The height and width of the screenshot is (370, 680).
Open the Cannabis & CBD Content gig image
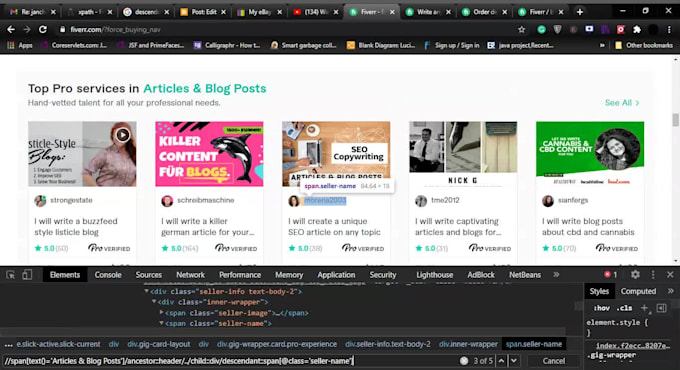point(590,154)
